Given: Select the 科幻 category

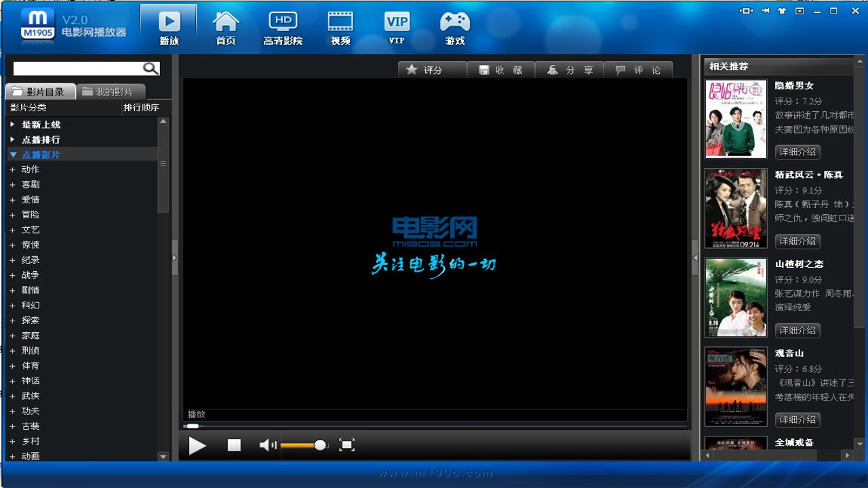Looking at the screenshot, I should coord(31,305).
